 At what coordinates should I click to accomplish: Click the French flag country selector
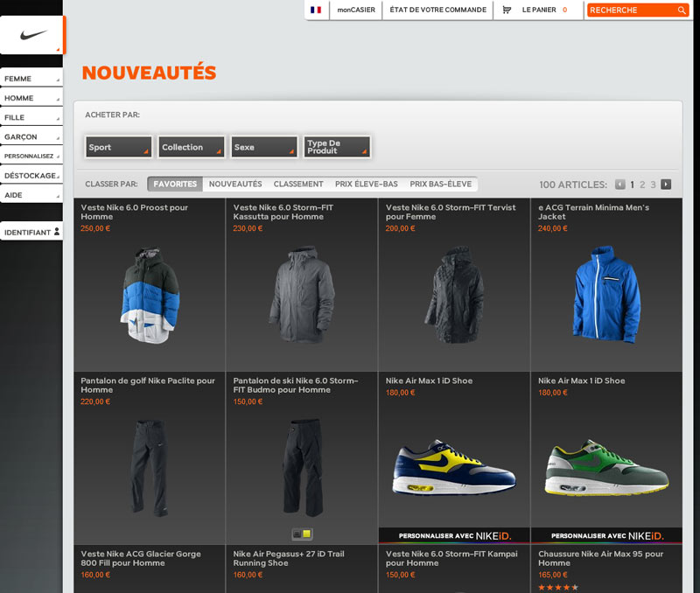coord(316,10)
